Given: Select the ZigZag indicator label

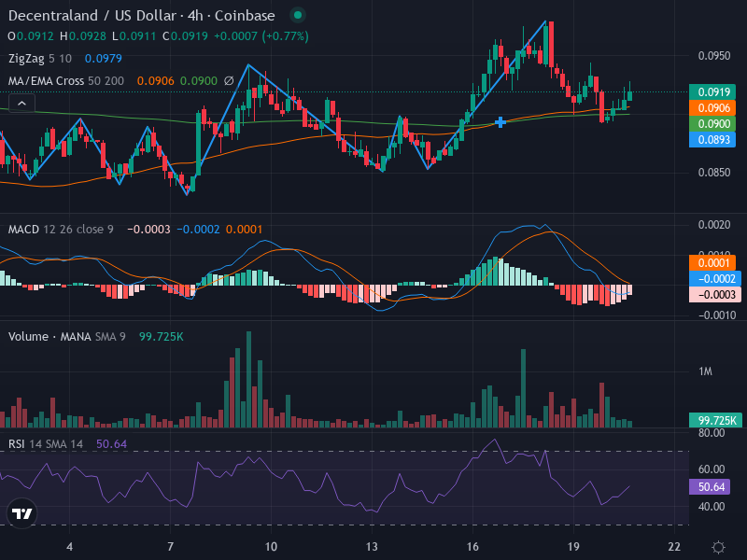Looking at the screenshot, I should pos(26,59).
